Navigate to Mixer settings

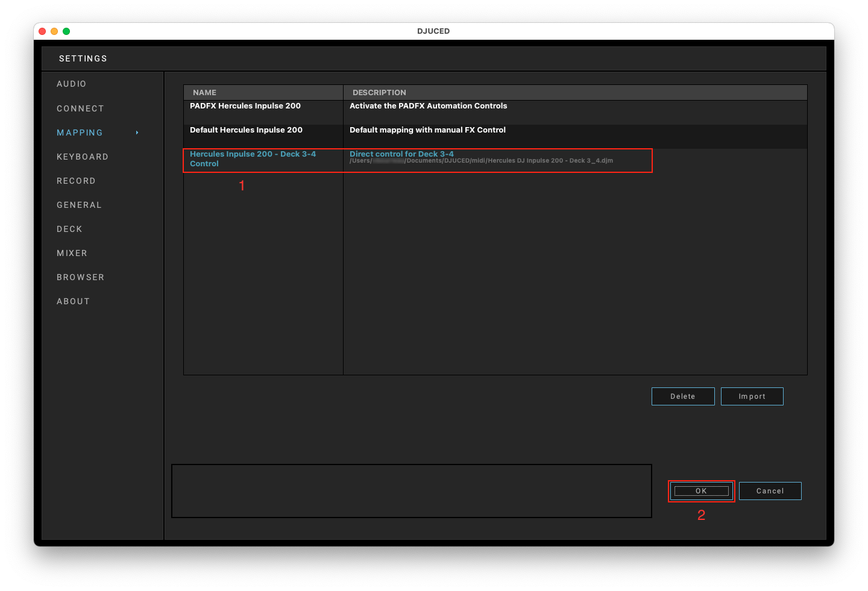pyautogui.click(x=72, y=253)
